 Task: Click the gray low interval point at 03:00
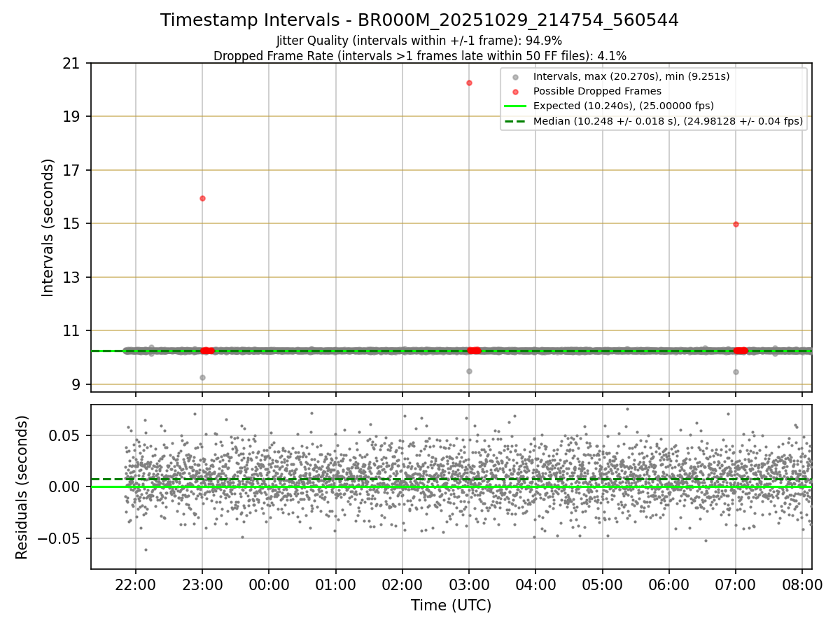(469, 371)
